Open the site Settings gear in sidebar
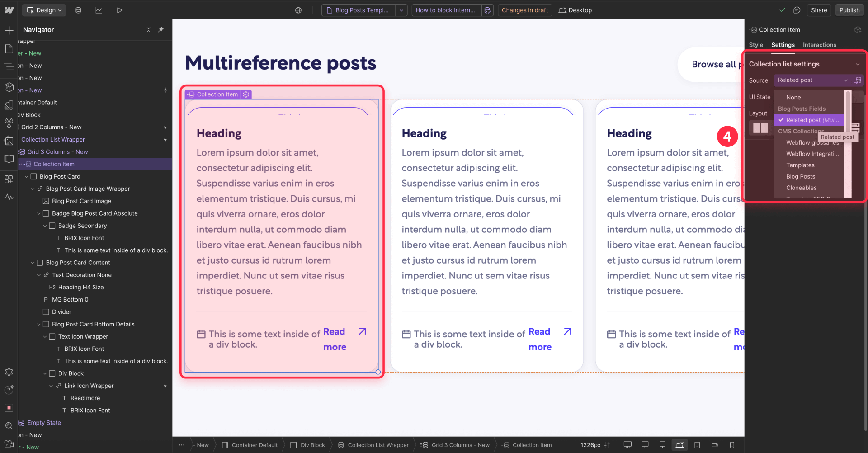 (9, 372)
